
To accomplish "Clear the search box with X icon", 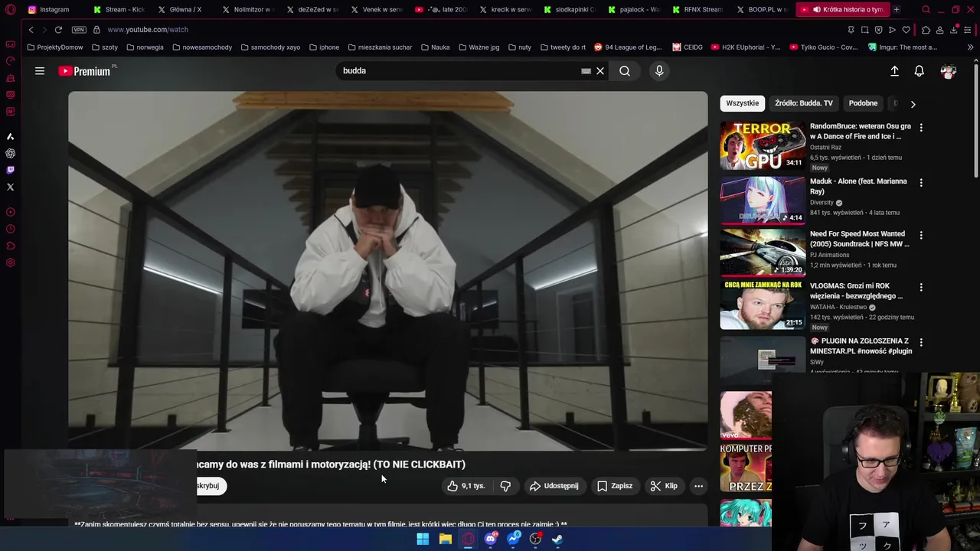I will (600, 71).
